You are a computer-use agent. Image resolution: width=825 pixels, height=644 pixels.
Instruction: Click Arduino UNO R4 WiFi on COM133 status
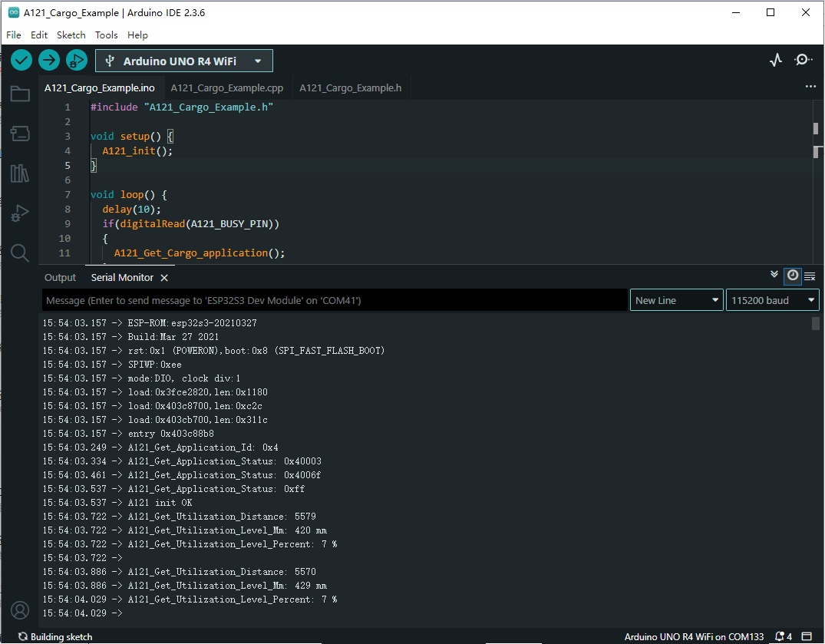[694, 636]
